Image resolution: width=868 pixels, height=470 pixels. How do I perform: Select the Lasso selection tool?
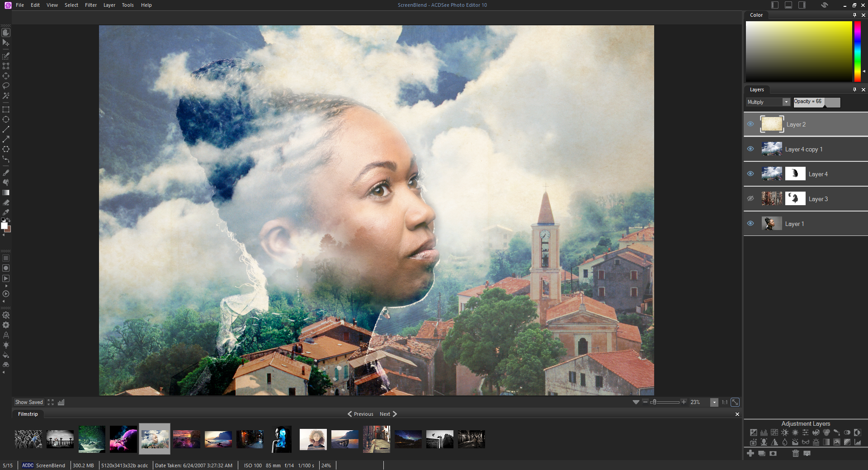[x=6, y=86]
